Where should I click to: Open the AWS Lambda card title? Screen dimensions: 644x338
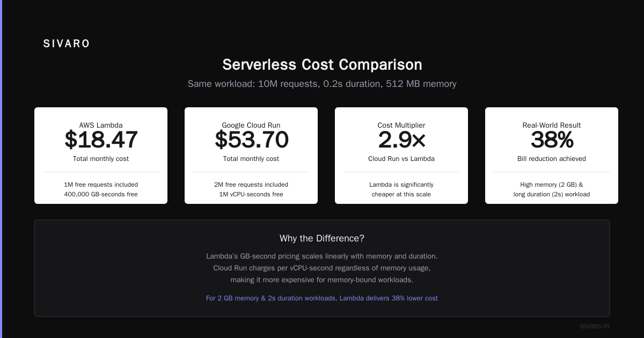101,125
